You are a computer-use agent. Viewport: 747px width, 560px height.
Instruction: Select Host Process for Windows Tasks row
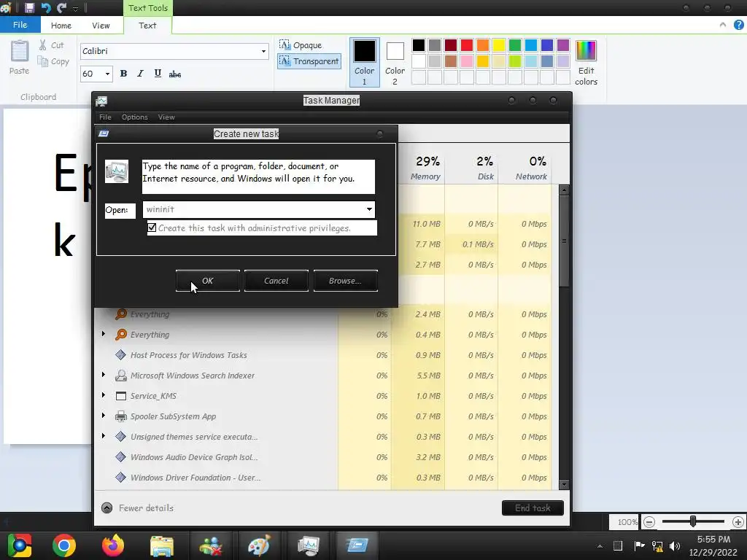click(325, 355)
